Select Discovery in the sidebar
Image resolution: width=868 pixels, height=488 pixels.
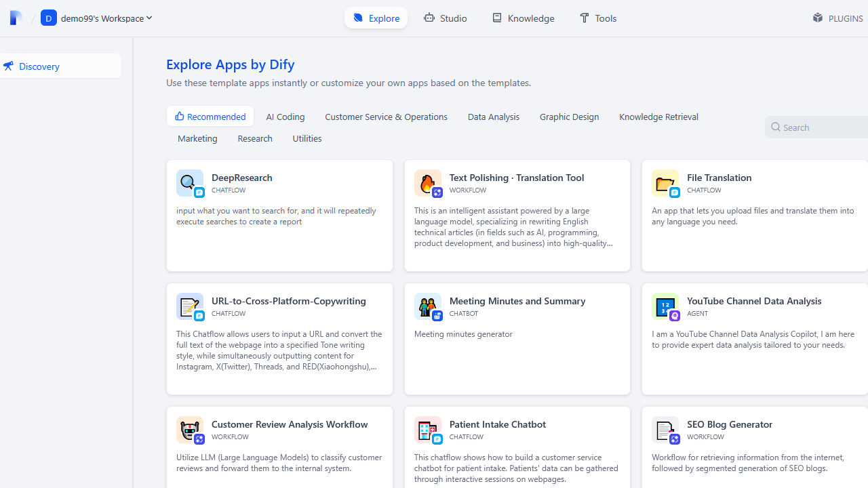point(60,66)
